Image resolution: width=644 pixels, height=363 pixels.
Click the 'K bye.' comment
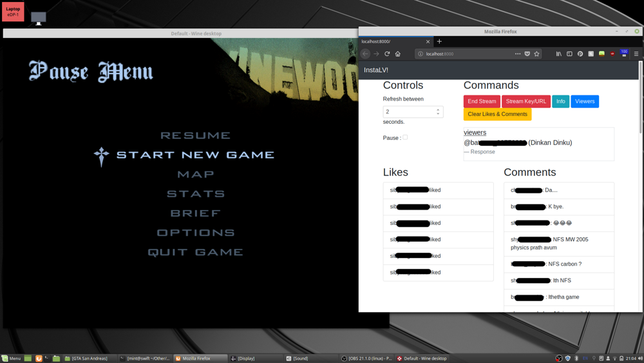[559, 207]
